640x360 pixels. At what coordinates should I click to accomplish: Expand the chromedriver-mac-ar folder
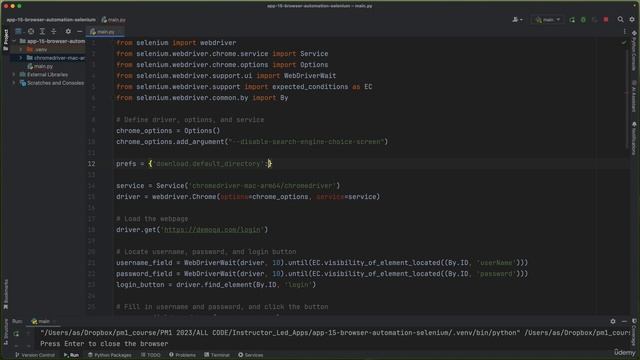[21, 58]
